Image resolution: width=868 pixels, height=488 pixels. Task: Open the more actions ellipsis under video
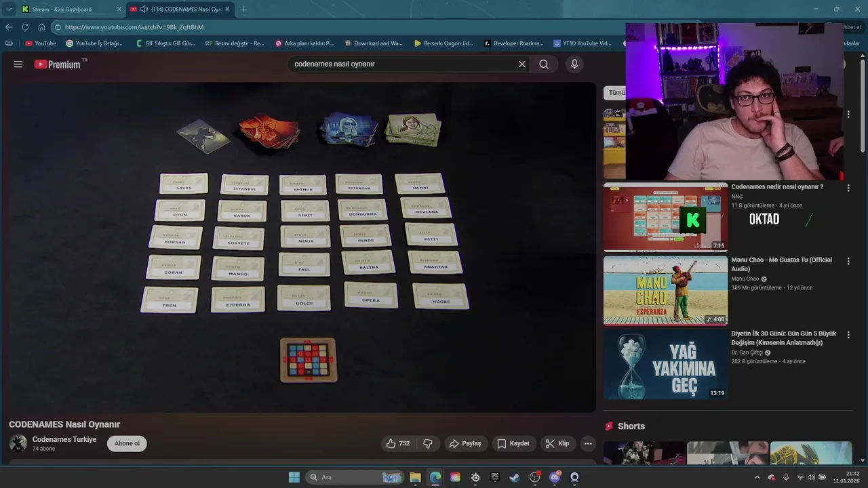click(588, 443)
